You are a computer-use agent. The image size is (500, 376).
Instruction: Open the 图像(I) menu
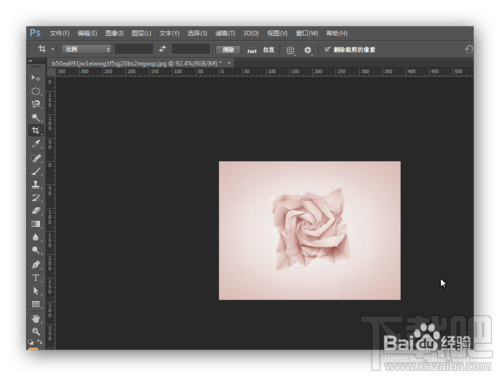(114, 33)
